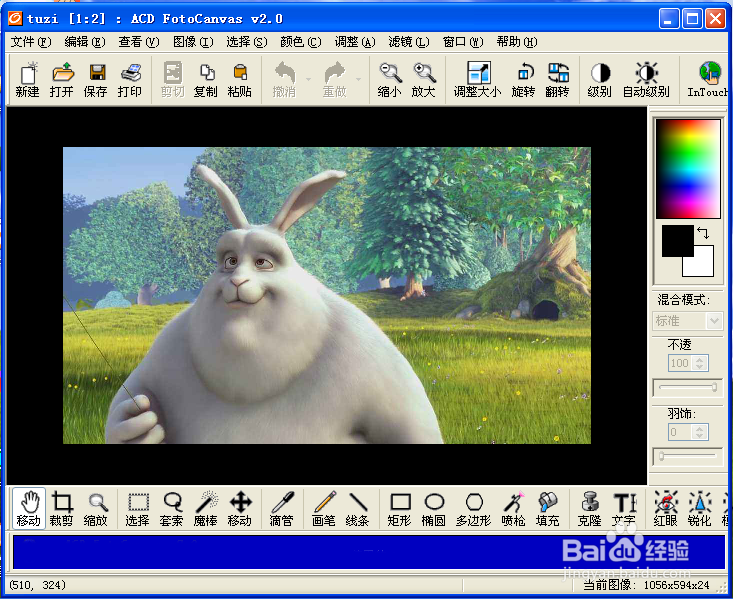Image resolution: width=733 pixels, height=599 pixels.
Task: Click the 不透 opacity slider
Action: point(688,387)
